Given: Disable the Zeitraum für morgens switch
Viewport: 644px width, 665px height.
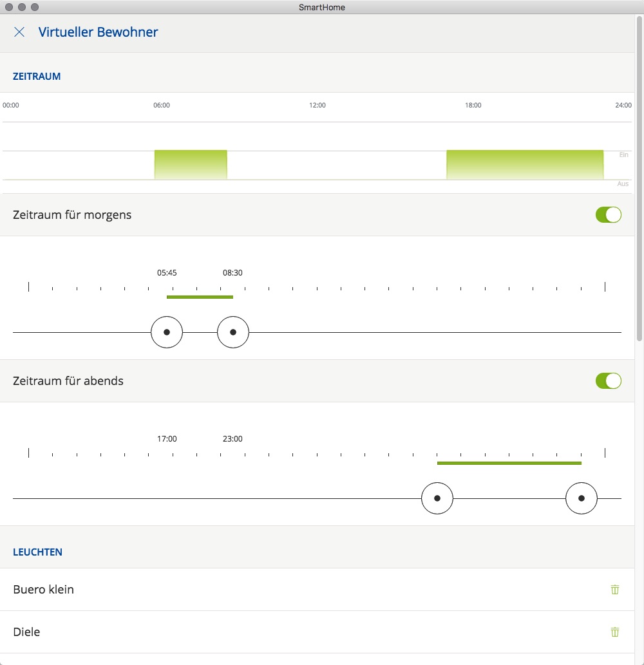Looking at the screenshot, I should (x=608, y=214).
